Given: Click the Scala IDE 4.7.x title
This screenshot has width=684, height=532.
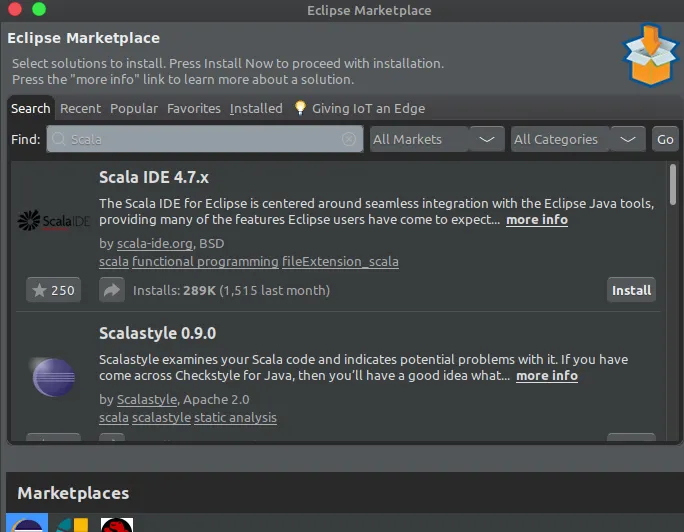Looking at the screenshot, I should pos(154,177).
